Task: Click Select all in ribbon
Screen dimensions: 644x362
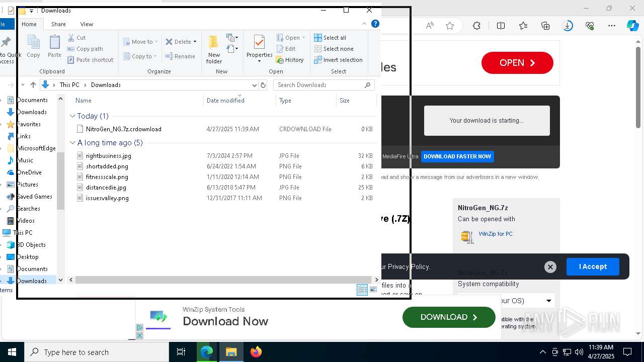Action: click(x=330, y=38)
